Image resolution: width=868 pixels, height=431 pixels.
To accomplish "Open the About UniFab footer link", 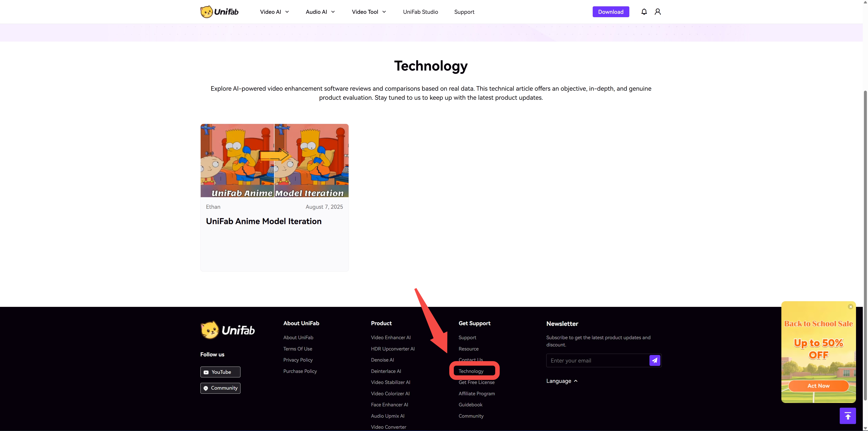I will click(x=298, y=337).
